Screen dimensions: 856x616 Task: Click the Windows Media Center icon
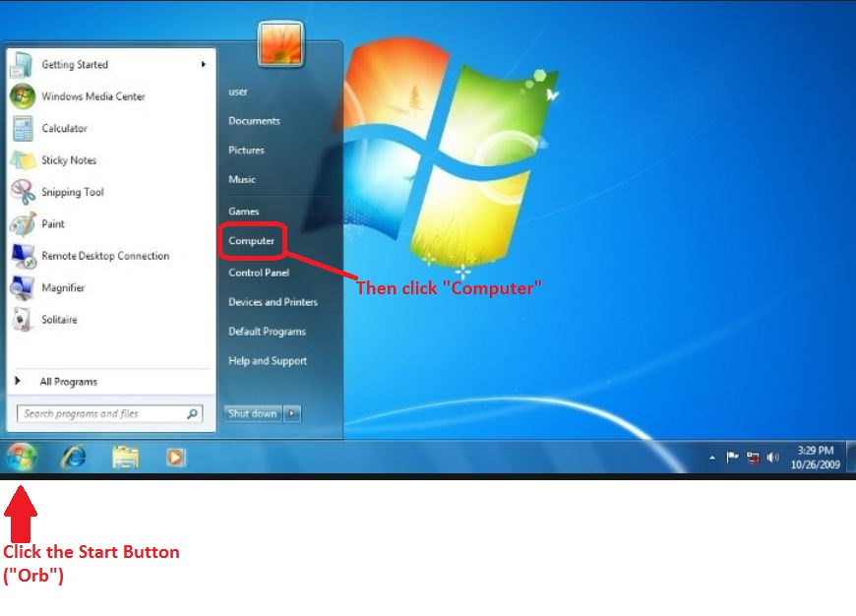(23, 96)
